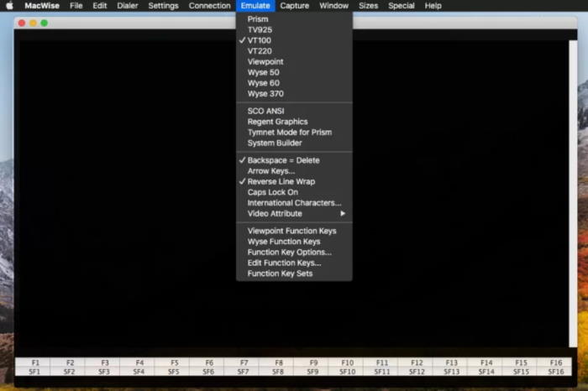Open Arrow Keys... settings
The height and width of the screenshot is (391, 588).
coord(294,171)
